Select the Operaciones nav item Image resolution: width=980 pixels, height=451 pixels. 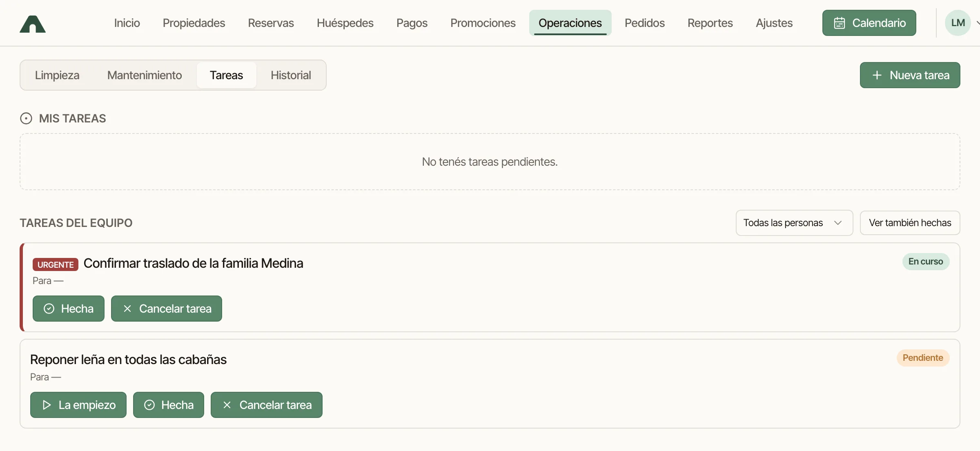coord(570,23)
